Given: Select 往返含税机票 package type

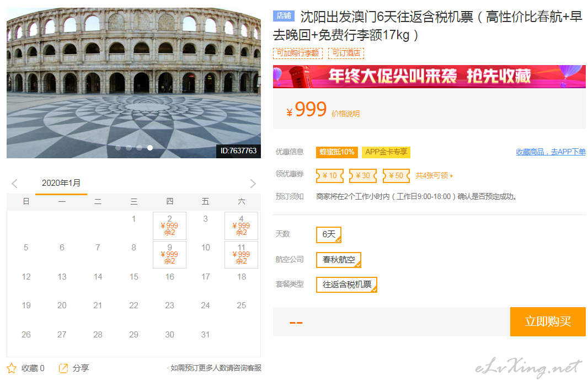Looking at the screenshot, I should pos(346,285).
